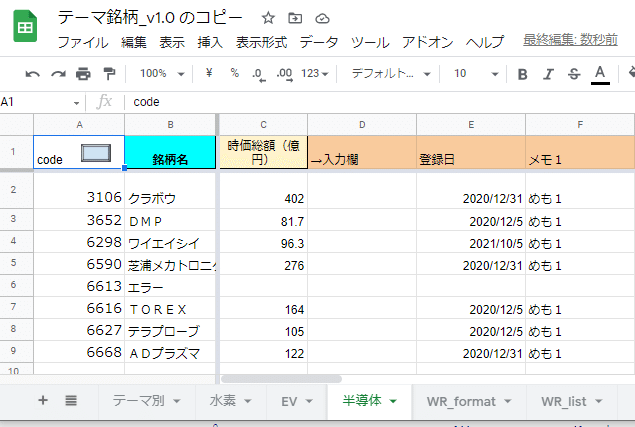Open the ツール menu
Screen dimensions: 635x427
pos(370,42)
